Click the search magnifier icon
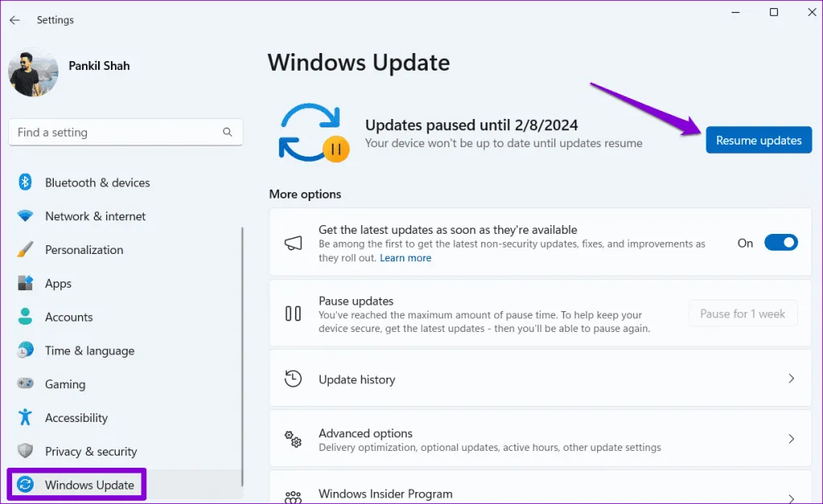823x504 pixels. pos(227,133)
